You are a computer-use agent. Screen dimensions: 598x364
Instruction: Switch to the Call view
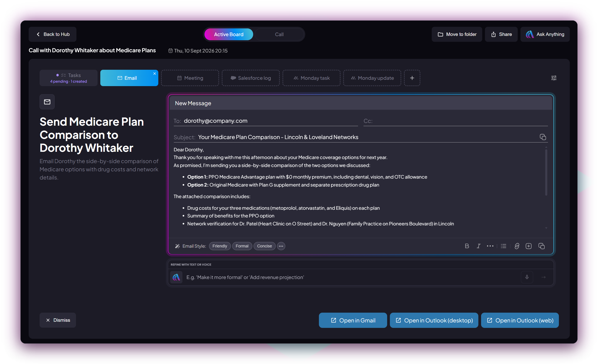(279, 34)
